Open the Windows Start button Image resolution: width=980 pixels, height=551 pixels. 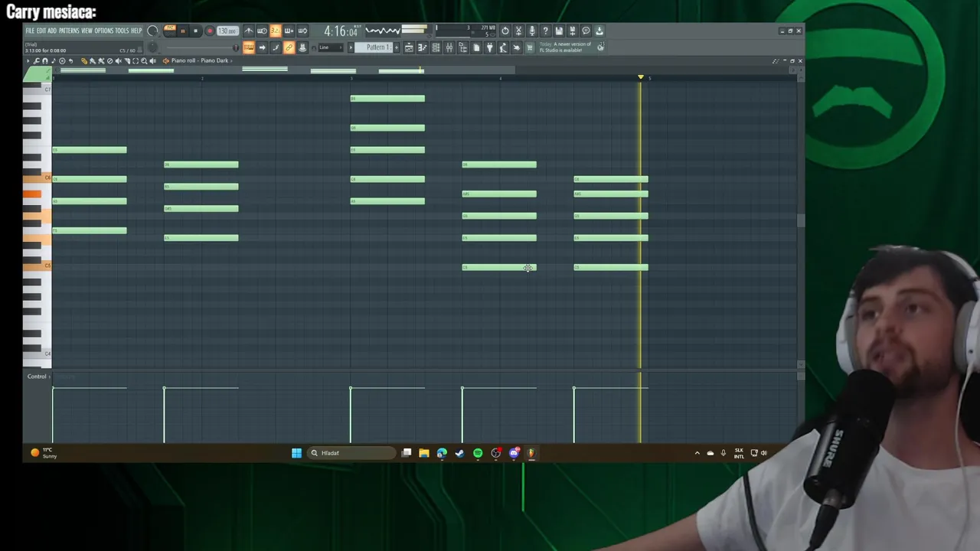tap(296, 453)
